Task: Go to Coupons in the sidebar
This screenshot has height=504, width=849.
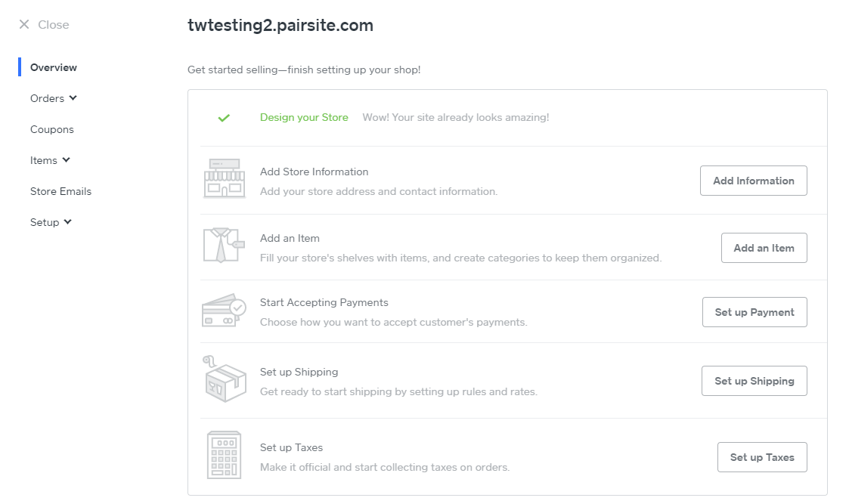Action: (x=52, y=129)
